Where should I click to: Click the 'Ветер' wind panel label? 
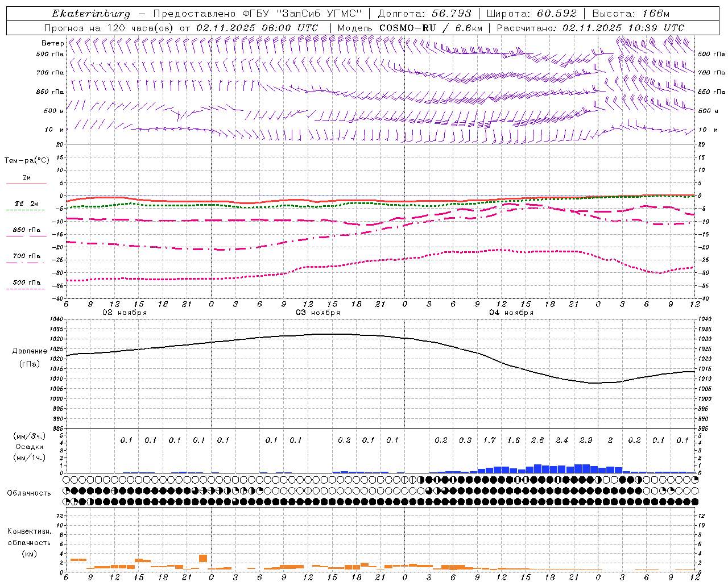[53, 43]
